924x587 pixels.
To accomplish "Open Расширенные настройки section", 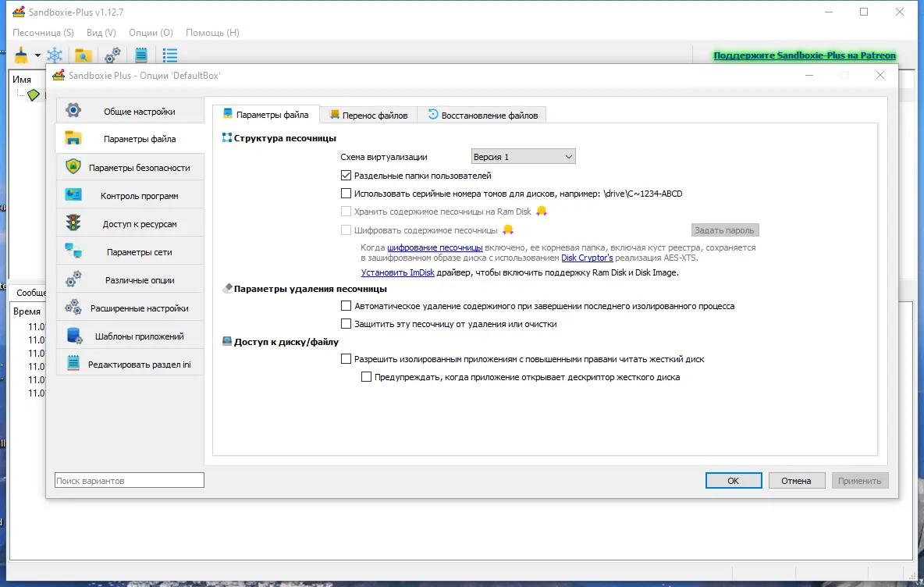I will pyautogui.click(x=130, y=308).
